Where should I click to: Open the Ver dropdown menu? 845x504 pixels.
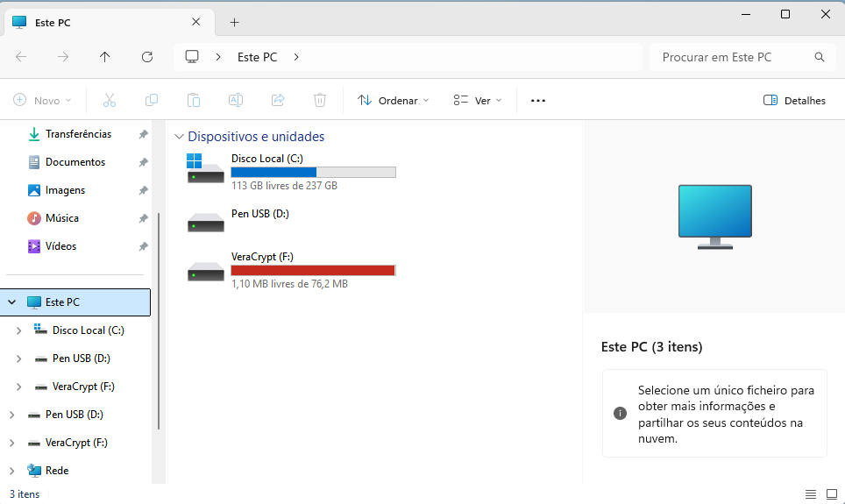click(x=478, y=101)
